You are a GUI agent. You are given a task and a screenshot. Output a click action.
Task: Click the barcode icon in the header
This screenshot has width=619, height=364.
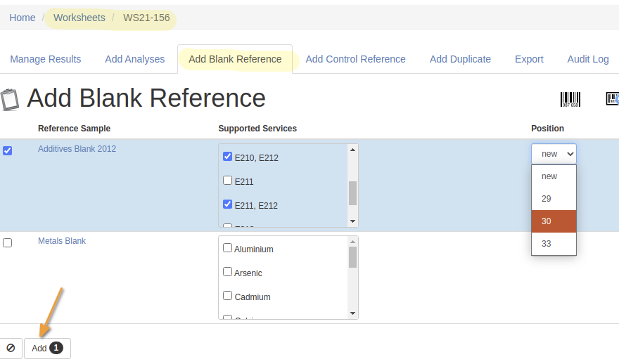(x=570, y=99)
